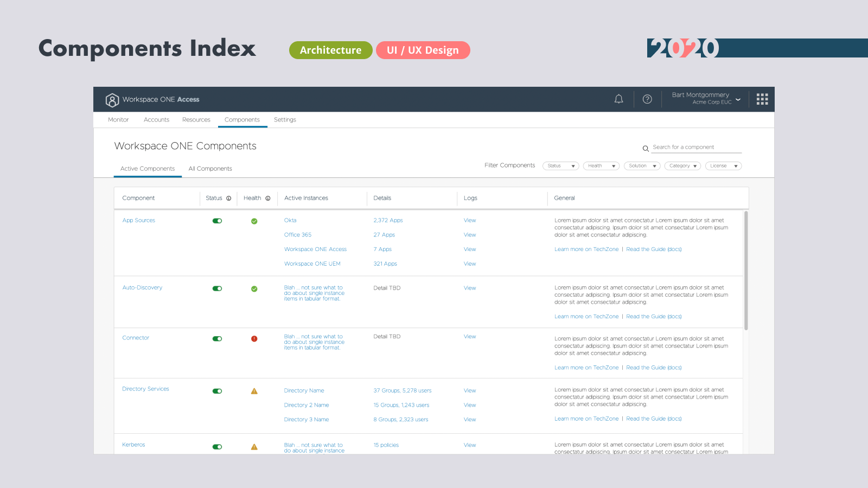Viewport: 868px width, 488px height.
Task: Switch to the All Components tab
Action: (210, 169)
